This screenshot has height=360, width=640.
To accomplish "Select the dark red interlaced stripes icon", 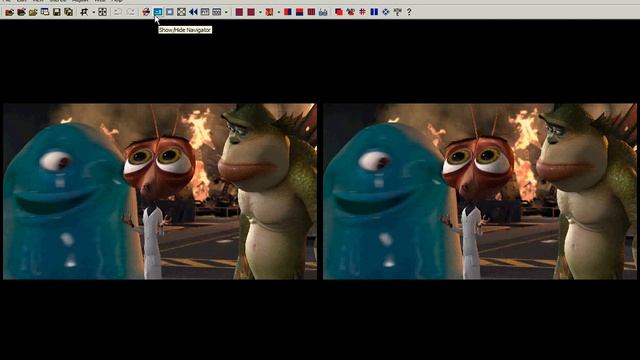I will click(311, 12).
